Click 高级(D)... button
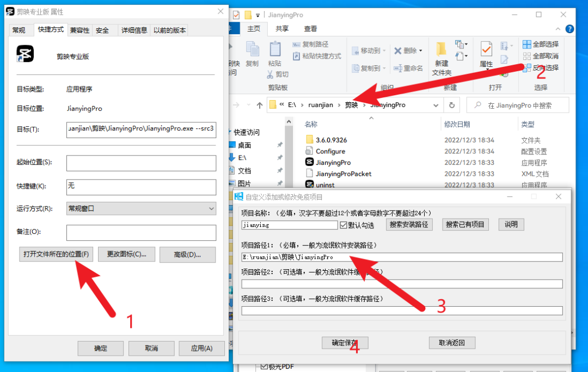The width and height of the screenshot is (588, 372). 187,255
